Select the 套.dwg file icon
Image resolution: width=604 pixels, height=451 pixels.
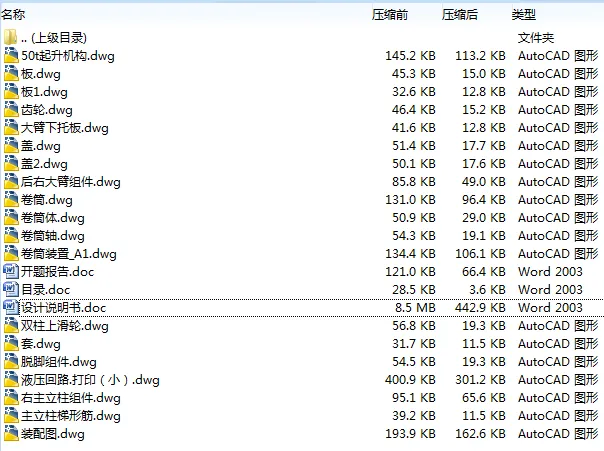(x=11, y=344)
